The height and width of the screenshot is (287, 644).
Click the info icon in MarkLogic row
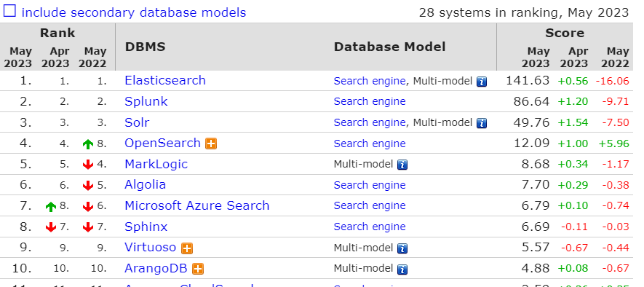(x=402, y=165)
